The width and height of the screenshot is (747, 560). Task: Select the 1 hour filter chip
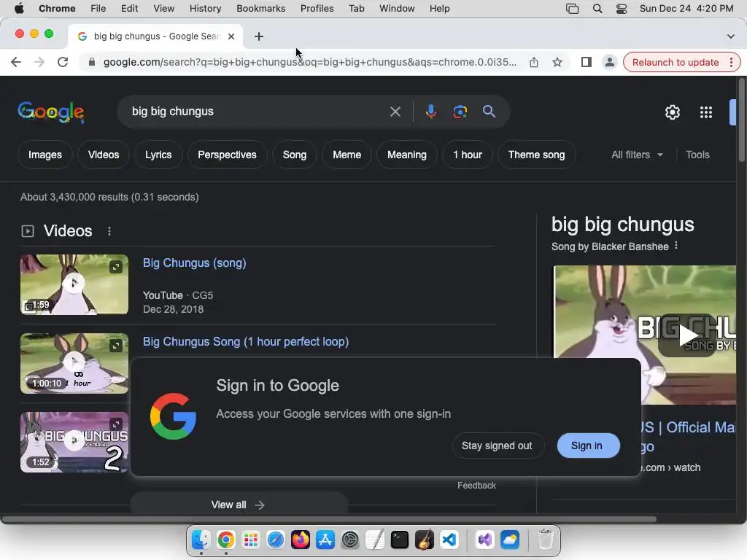468,155
